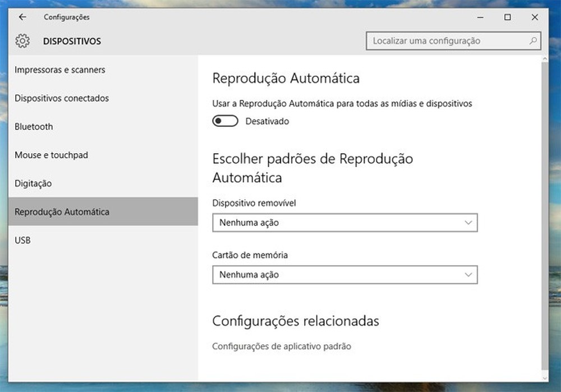Open Bluetooth settings from sidebar
This screenshot has height=392, width=561.
34,127
